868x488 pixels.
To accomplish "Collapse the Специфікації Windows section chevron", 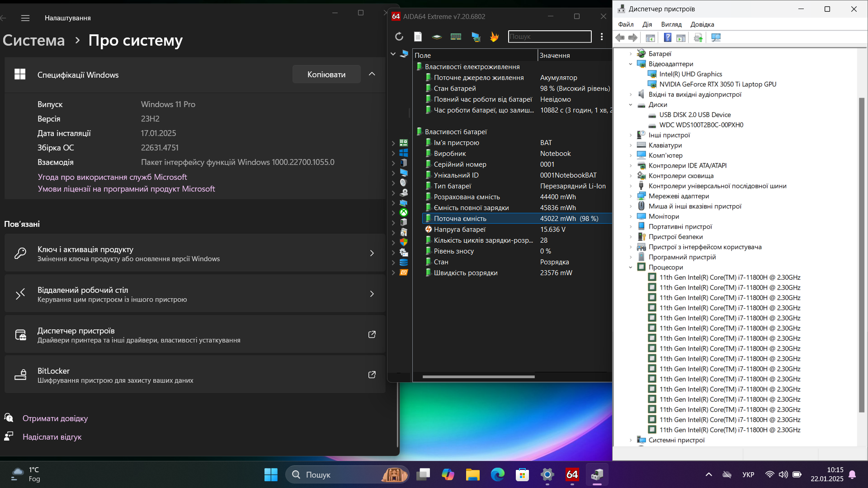I will click(372, 74).
